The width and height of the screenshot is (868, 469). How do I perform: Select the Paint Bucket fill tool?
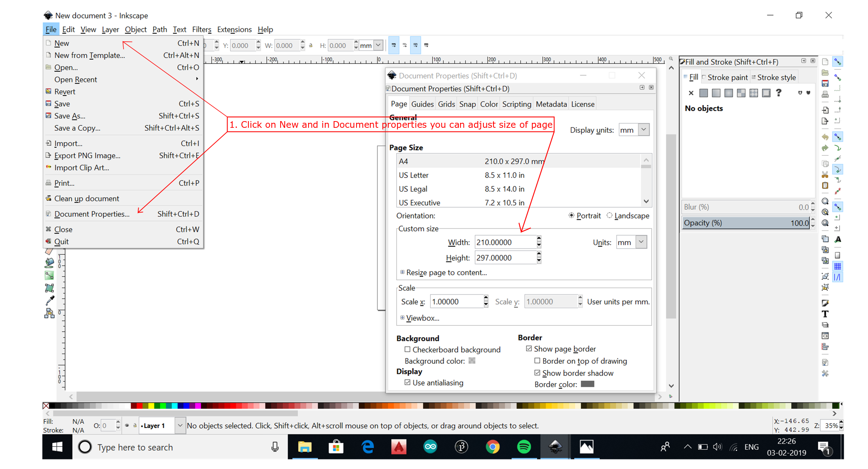[x=49, y=263]
